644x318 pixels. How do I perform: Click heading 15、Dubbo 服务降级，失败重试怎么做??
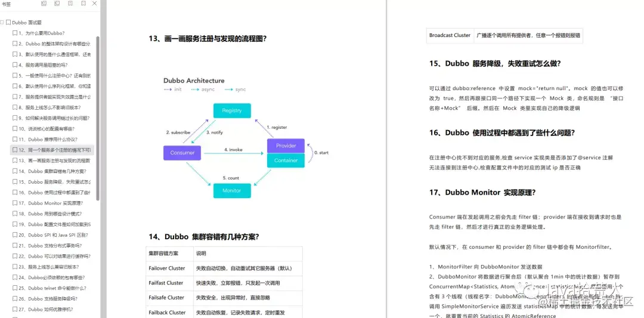[495, 64]
